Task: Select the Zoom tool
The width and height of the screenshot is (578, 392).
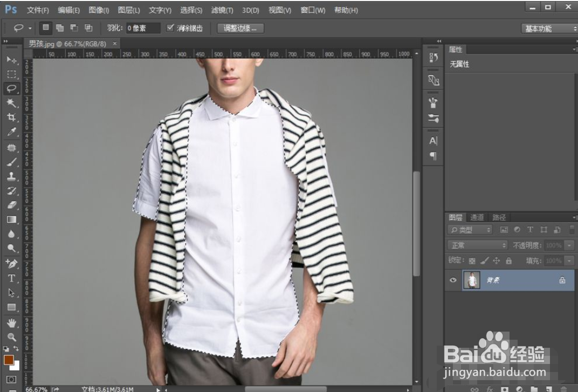Action: [x=11, y=337]
